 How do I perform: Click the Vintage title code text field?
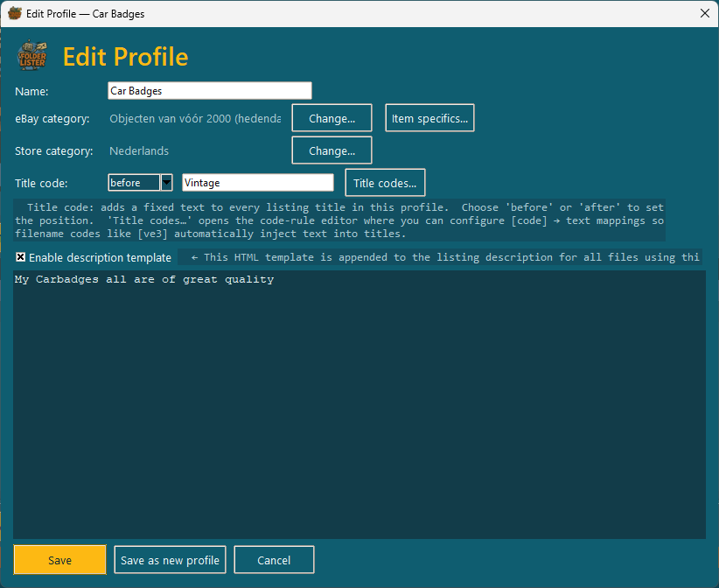(x=258, y=183)
